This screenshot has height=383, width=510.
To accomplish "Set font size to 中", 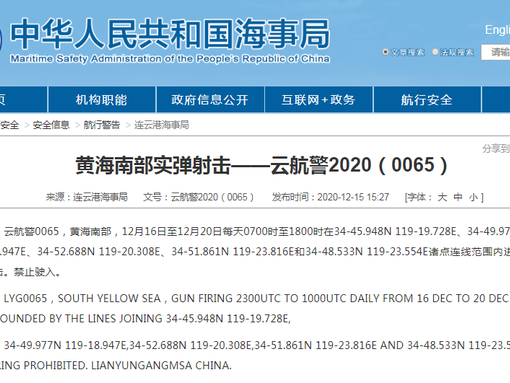I will (458, 197).
